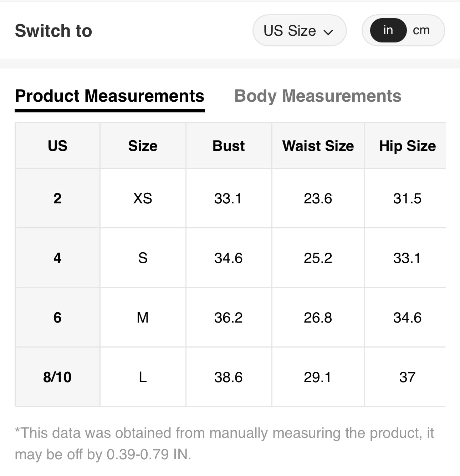Choose the L size cell

click(x=143, y=377)
